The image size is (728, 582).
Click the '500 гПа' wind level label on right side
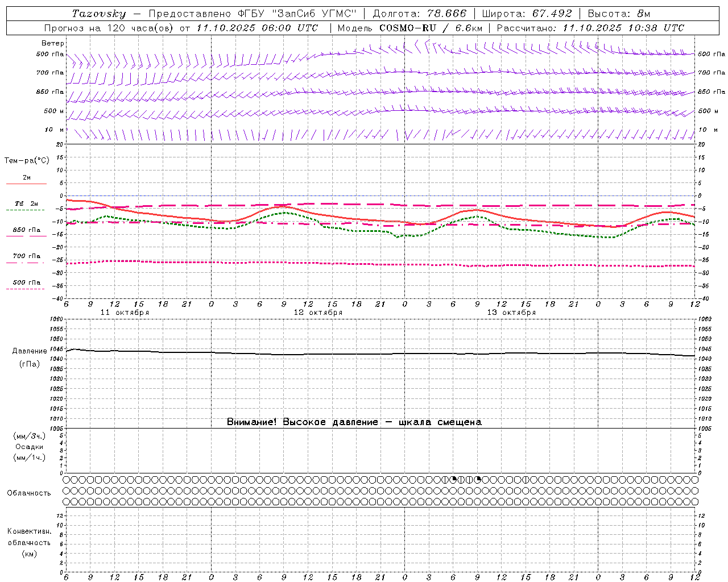click(x=712, y=54)
